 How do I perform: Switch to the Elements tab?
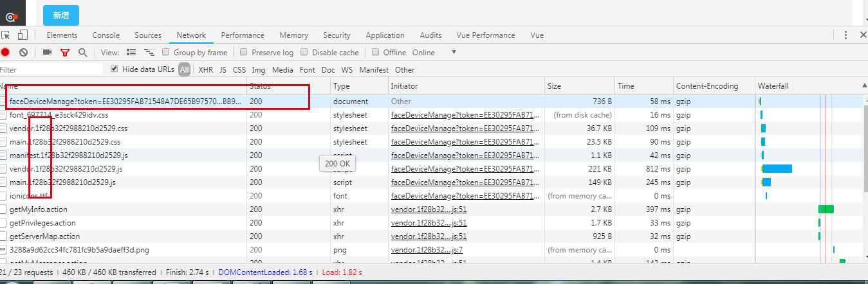[62, 35]
